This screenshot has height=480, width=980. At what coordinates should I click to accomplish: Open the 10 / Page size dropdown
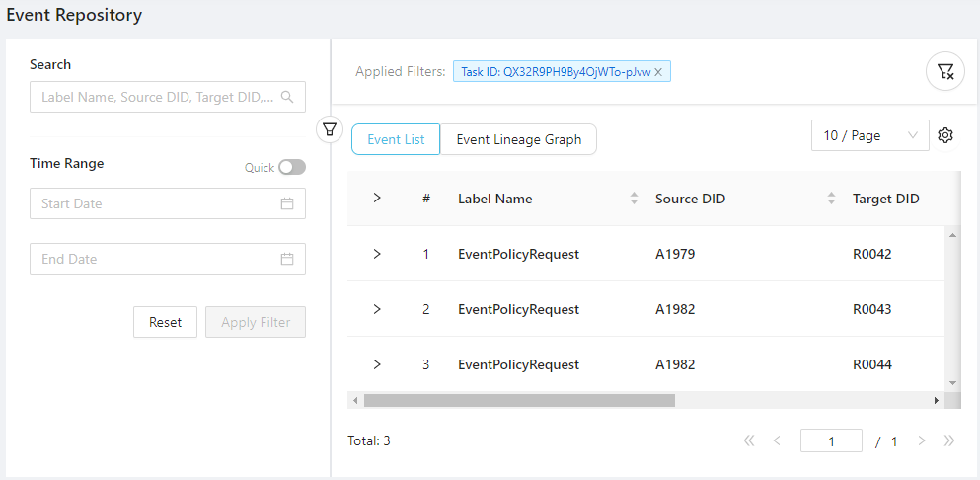click(x=869, y=136)
